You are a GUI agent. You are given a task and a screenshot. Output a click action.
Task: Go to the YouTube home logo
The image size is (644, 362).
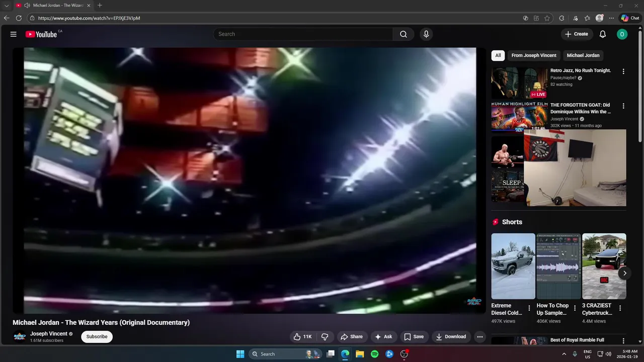point(41,34)
